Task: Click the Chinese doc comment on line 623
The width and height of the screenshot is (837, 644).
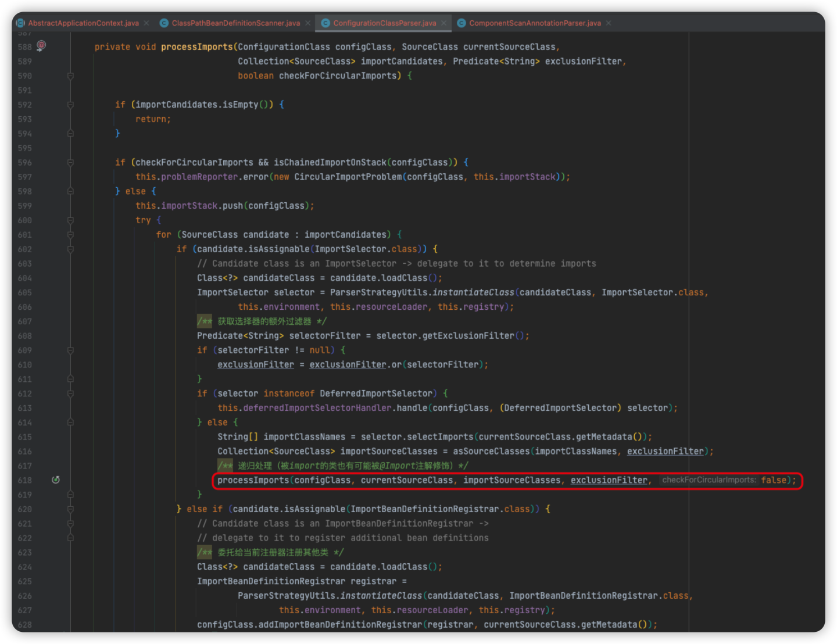Action: tap(270, 552)
